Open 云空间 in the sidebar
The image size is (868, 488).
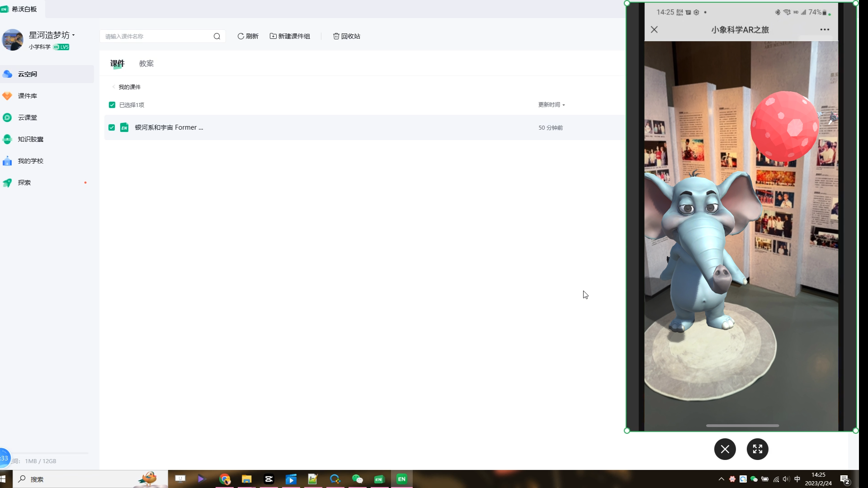pos(28,74)
